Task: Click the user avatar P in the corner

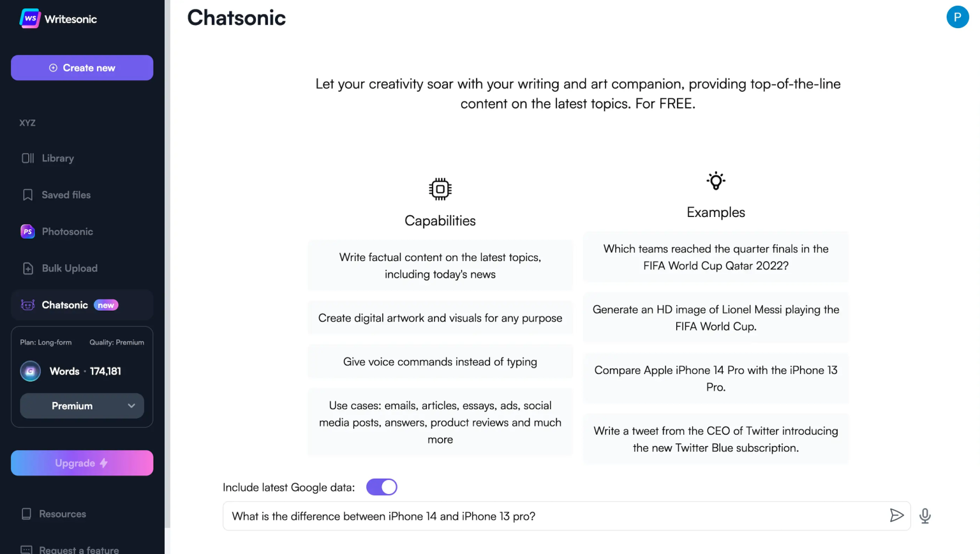Action: [x=958, y=17]
